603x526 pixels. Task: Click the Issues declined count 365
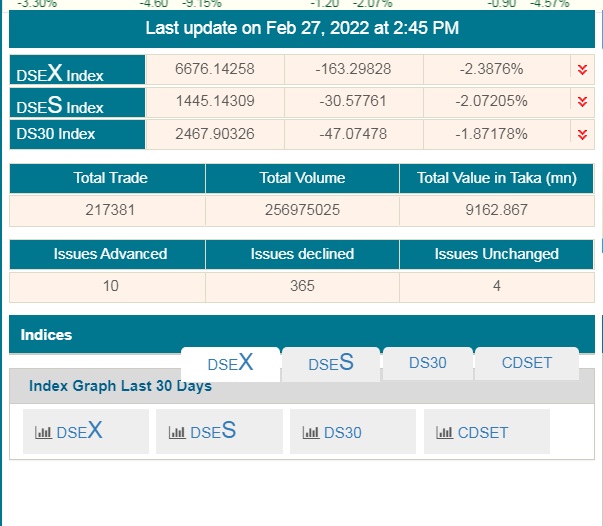click(302, 286)
